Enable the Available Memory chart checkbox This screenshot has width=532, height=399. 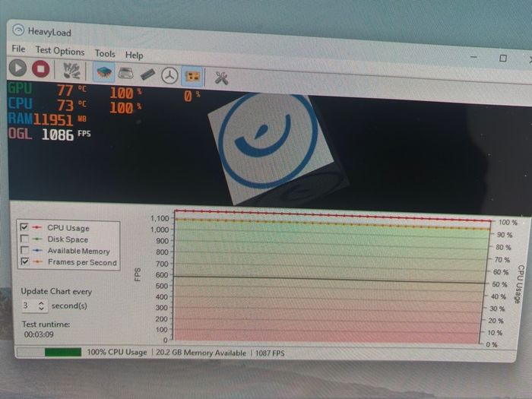24,250
